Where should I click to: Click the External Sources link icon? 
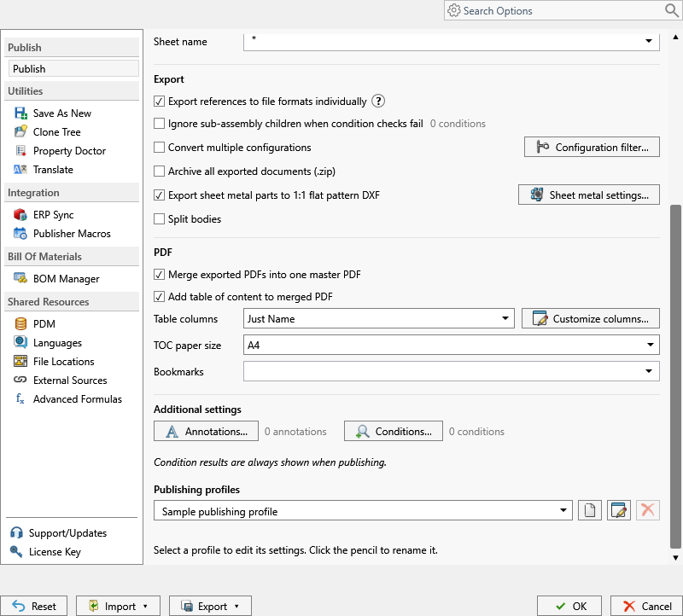point(20,380)
